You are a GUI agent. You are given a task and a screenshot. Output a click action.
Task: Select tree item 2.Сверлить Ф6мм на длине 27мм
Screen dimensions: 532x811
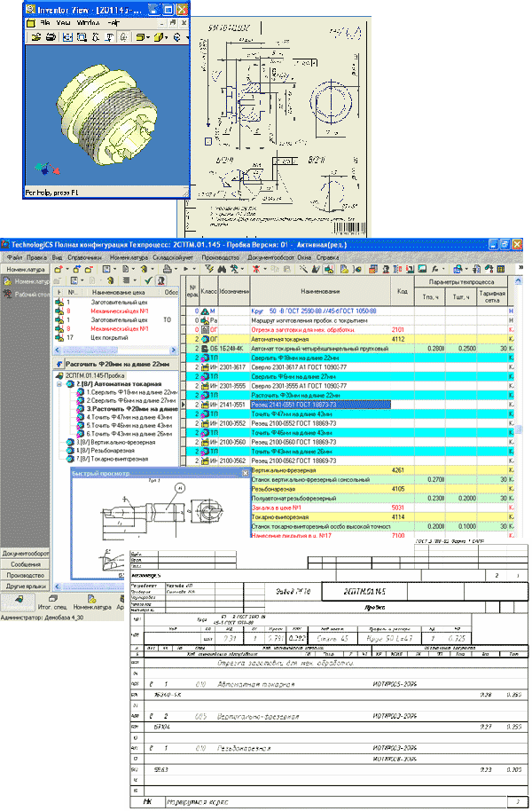coord(127,401)
